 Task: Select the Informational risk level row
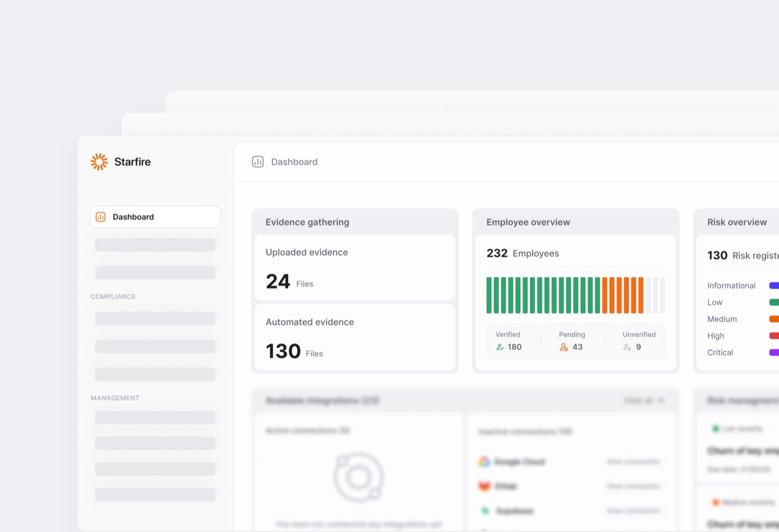point(743,285)
